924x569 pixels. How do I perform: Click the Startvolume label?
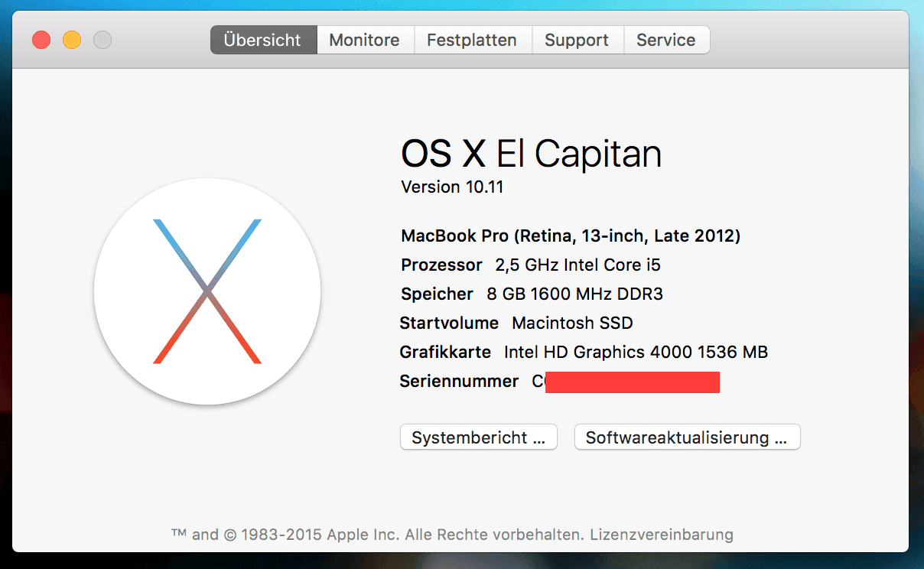449,324
